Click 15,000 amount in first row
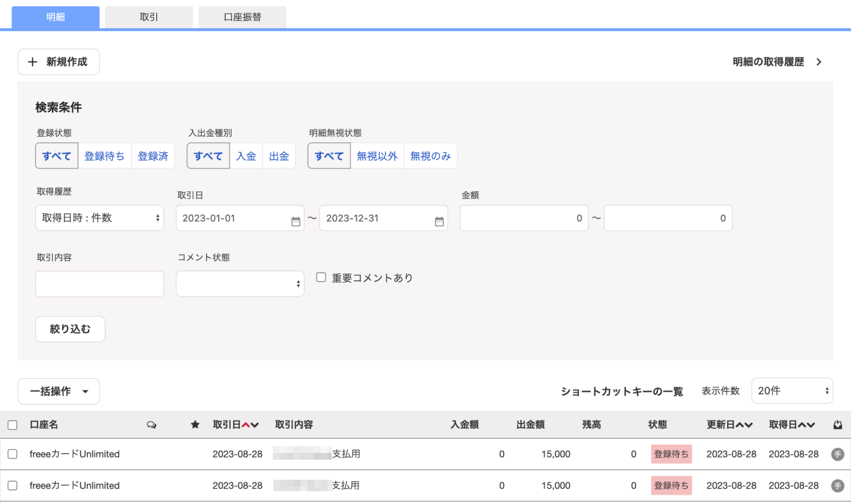This screenshot has width=851, height=504. [556, 454]
